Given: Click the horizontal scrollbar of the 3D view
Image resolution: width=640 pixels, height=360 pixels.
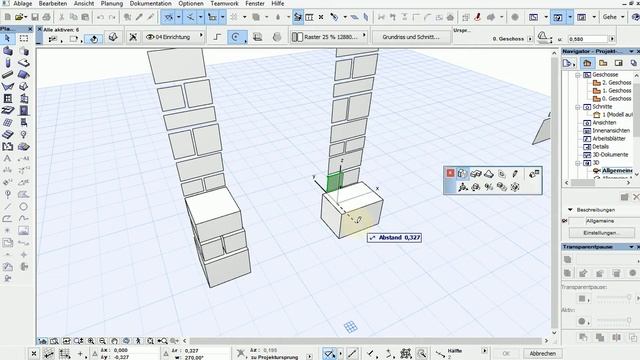Looking at the screenshot, I should pyautogui.click(x=365, y=341).
